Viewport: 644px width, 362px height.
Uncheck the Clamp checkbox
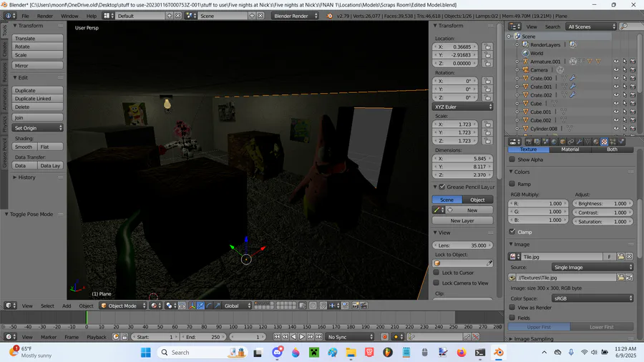(x=512, y=232)
